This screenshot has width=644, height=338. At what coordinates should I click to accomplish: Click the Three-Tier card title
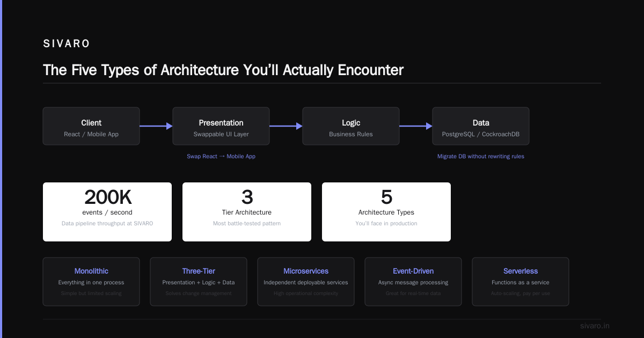point(199,271)
